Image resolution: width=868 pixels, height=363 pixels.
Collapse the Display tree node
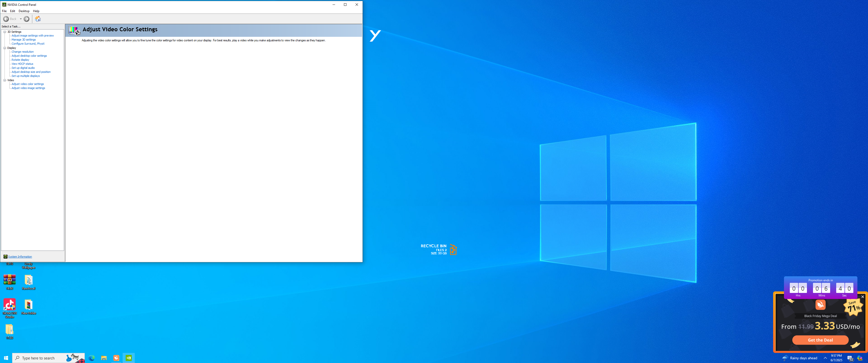tap(5, 48)
